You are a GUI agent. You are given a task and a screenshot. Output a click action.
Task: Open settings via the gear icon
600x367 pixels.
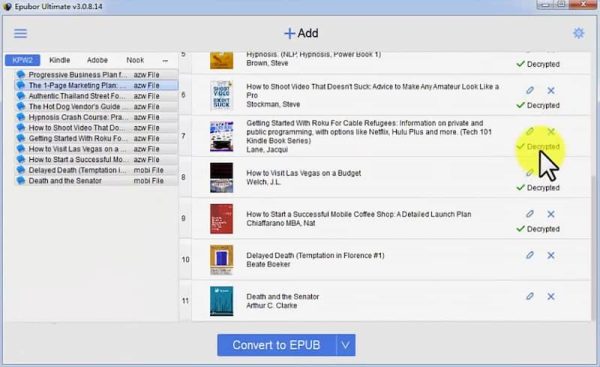coord(579,33)
